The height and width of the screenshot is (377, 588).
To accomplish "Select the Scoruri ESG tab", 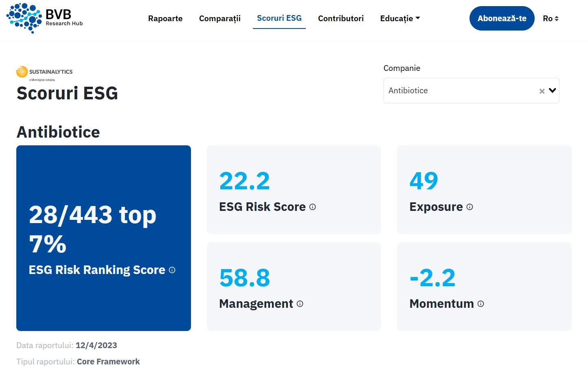I will pos(279,18).
